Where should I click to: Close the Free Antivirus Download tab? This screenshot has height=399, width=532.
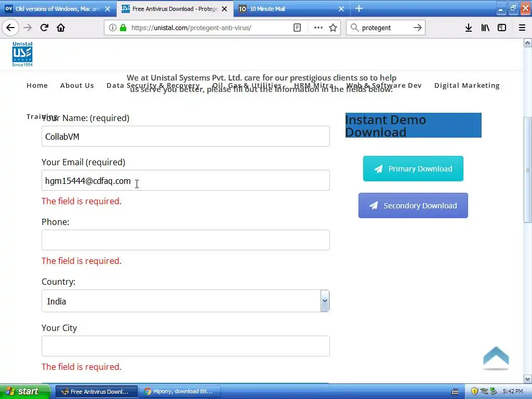[224, 9]
